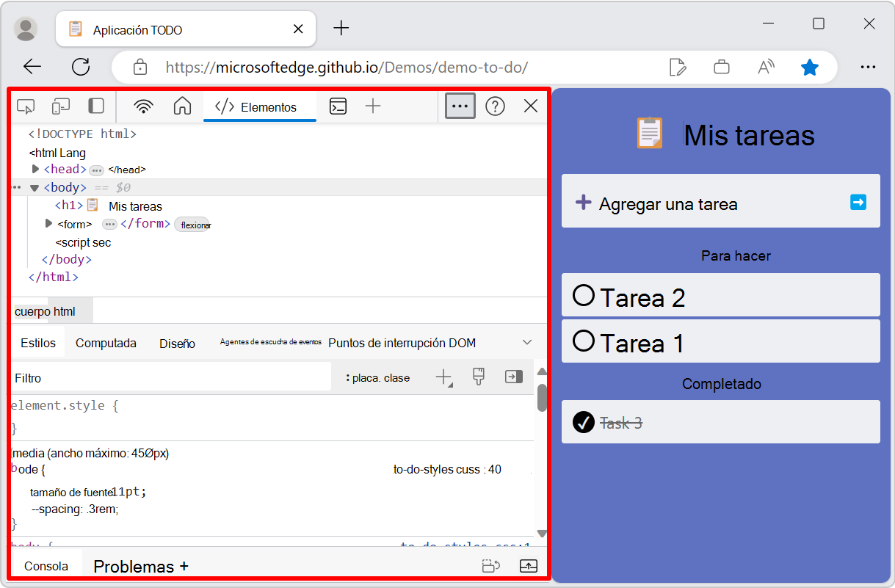Expand the head element node

[35, 169]
